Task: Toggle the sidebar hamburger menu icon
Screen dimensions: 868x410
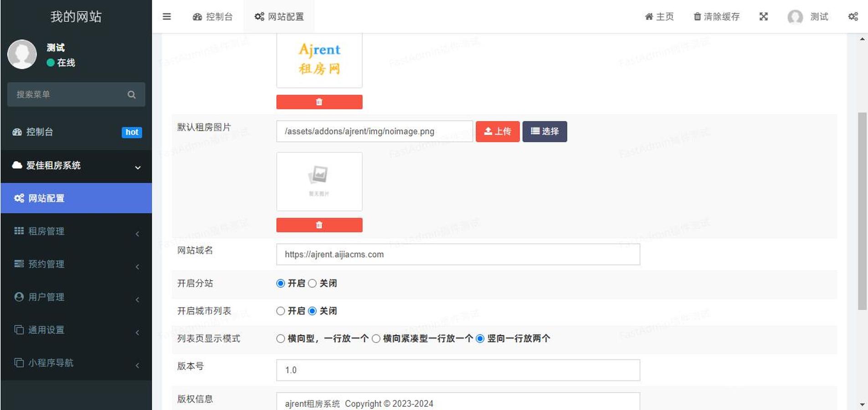Action: click(x=167, y=17)
